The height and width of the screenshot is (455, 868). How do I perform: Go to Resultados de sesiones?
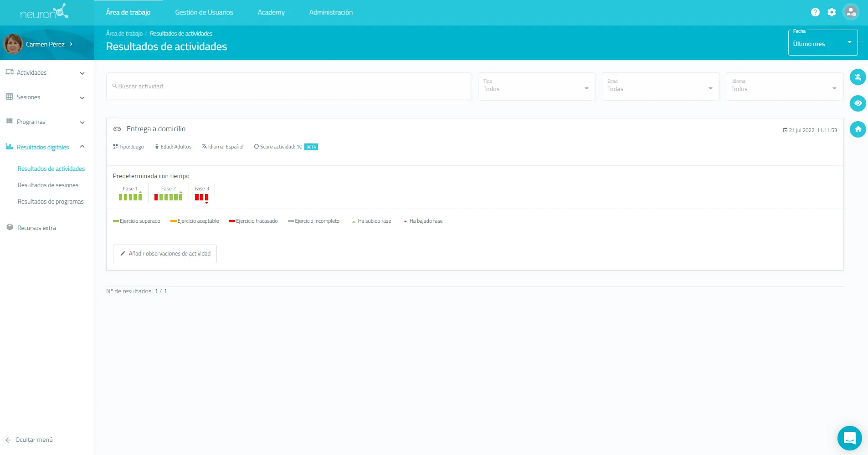click(48, 185)
